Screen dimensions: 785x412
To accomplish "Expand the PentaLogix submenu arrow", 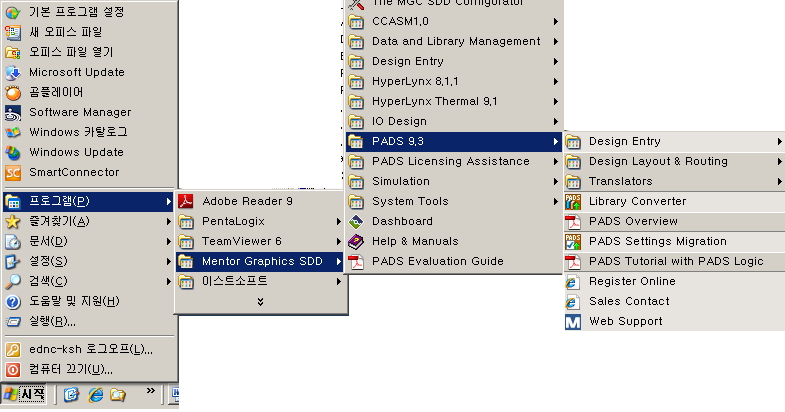I will click(x=339, y=221).
